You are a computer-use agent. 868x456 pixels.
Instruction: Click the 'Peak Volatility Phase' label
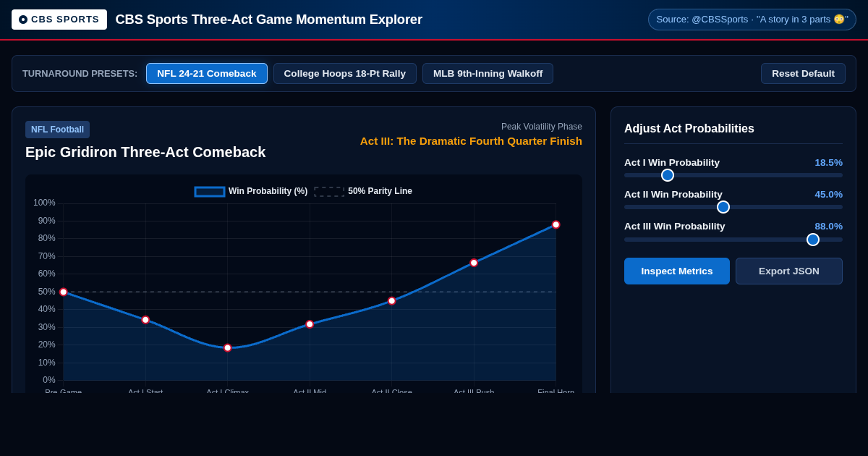point(542,127)
